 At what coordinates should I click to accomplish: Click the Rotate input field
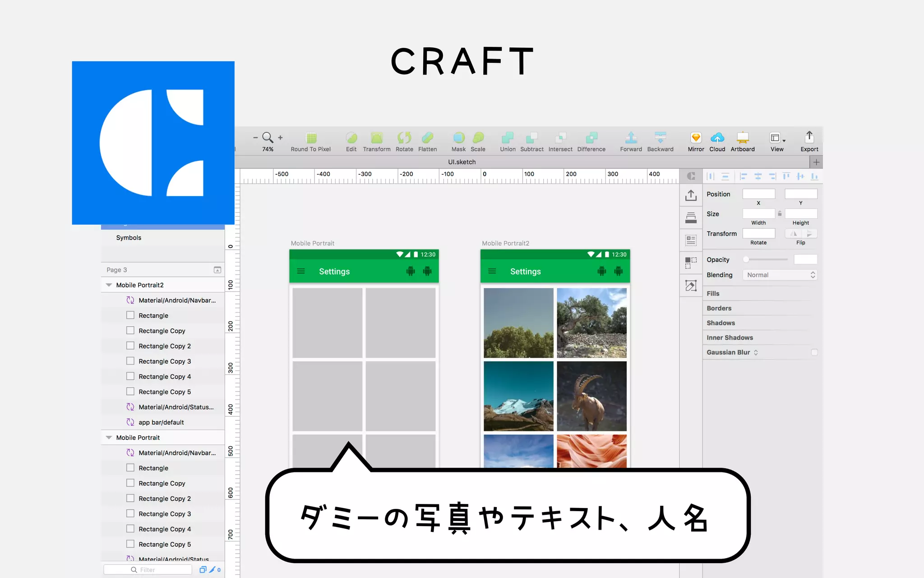click(x=759, y=233)
